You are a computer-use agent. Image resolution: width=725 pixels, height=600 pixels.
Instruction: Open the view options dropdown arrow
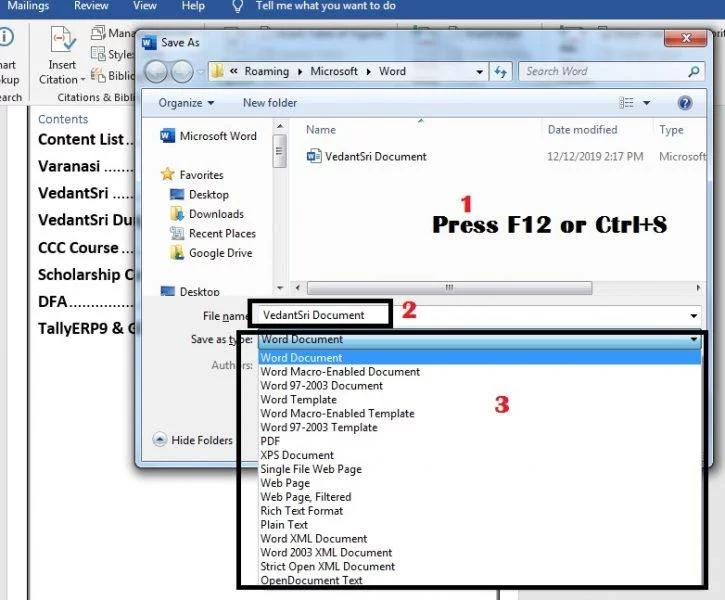click(646, 103)
